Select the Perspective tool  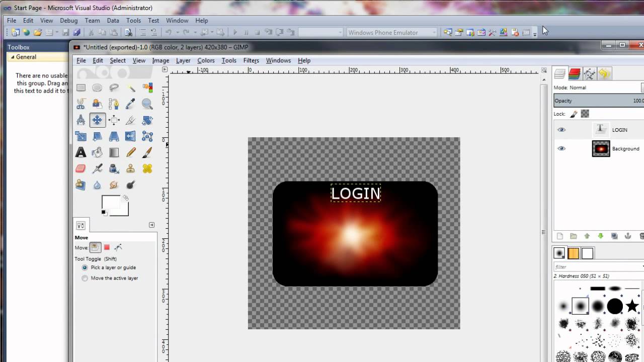coord(114,136)
